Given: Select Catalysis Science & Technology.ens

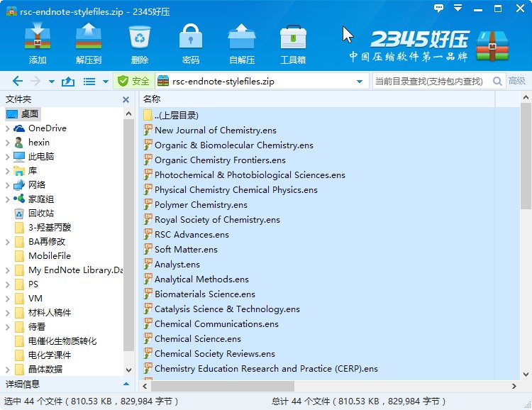Looking at the screenshot, I should tap(227, 309).
